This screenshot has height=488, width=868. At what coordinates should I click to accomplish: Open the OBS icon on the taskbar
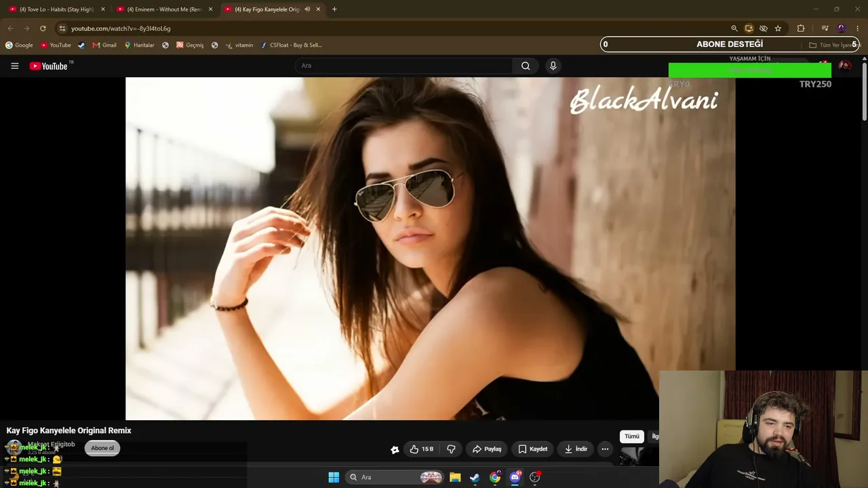click(x=535, y=477)
